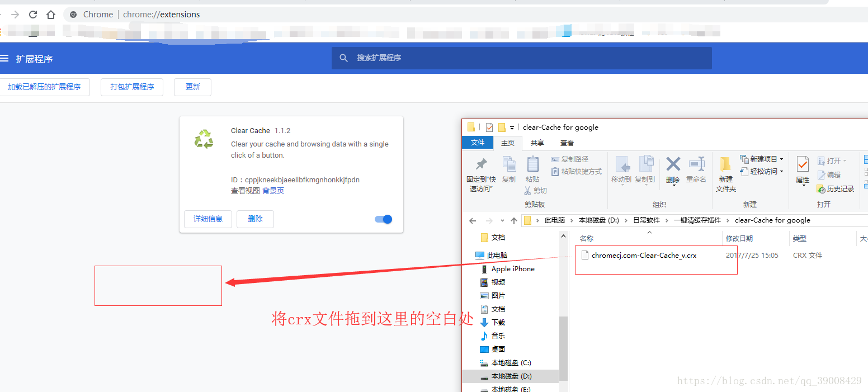Open 历史记录 in Explorer ribbon
The image size is (868, 392).
coord(836,189)
